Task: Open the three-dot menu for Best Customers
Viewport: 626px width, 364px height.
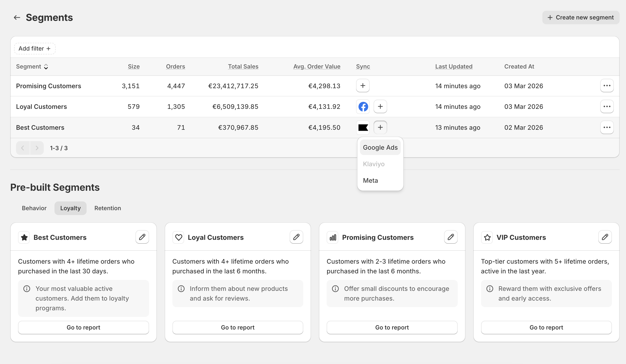Action: [x=607, y=127]
